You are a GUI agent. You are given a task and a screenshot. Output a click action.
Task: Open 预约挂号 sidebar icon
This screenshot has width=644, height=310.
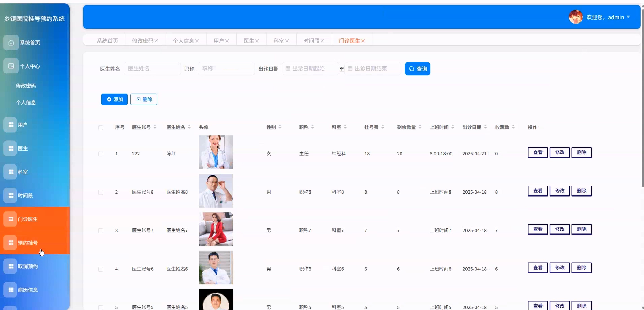click(11, 242)
